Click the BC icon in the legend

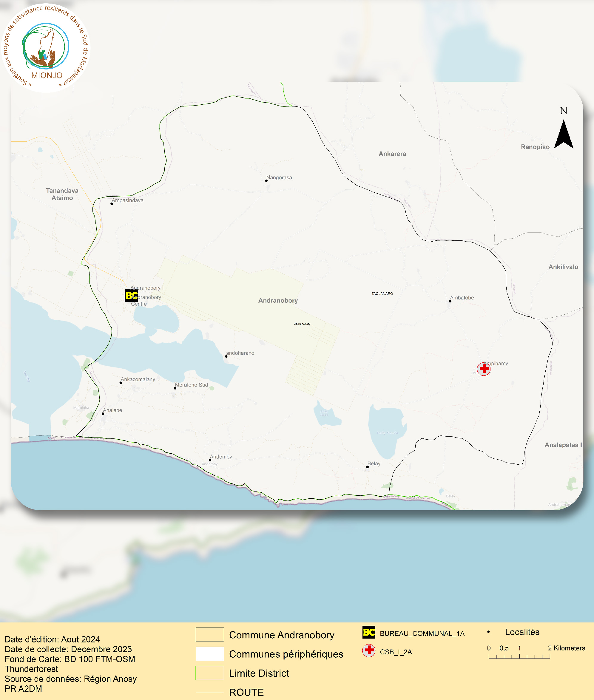[x=369, y=632]
